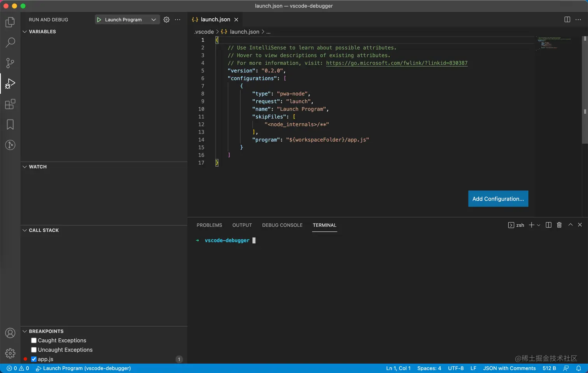This screenshot has width=588, height=373.
Task: Collapse the CALL STACK section
Action: point(25,230)
